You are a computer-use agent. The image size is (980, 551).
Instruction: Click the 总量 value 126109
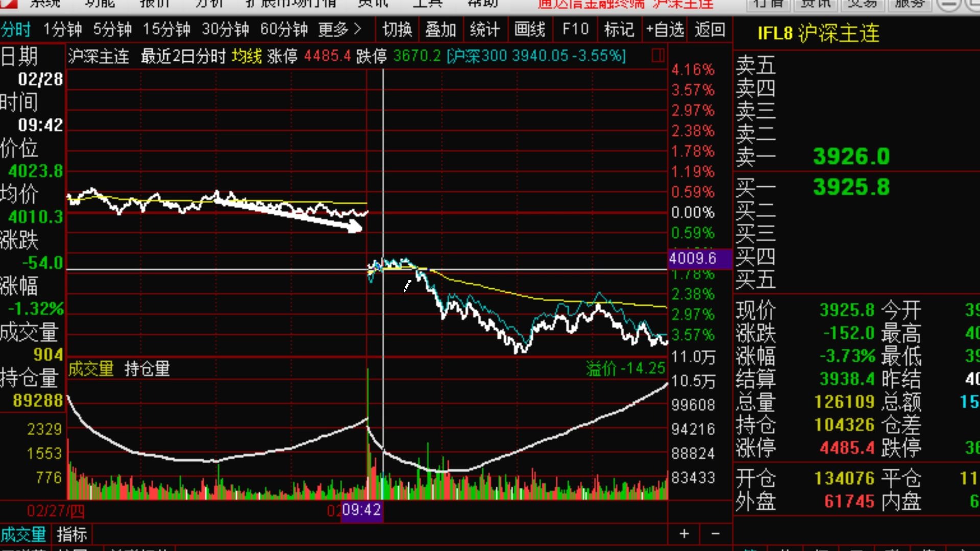[845, 402]
